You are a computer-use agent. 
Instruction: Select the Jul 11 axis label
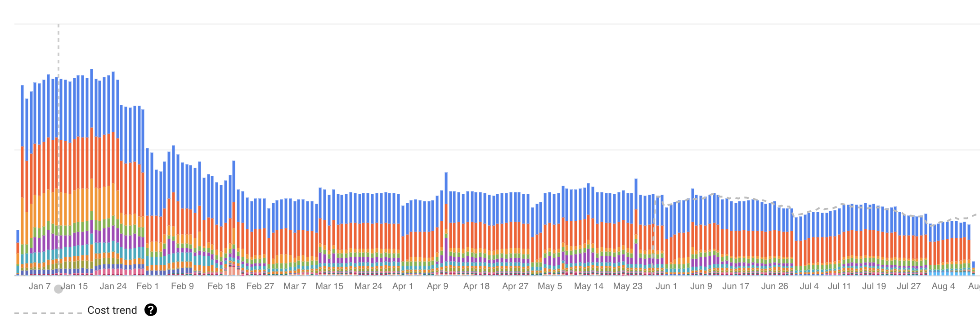tap(839, 286)
